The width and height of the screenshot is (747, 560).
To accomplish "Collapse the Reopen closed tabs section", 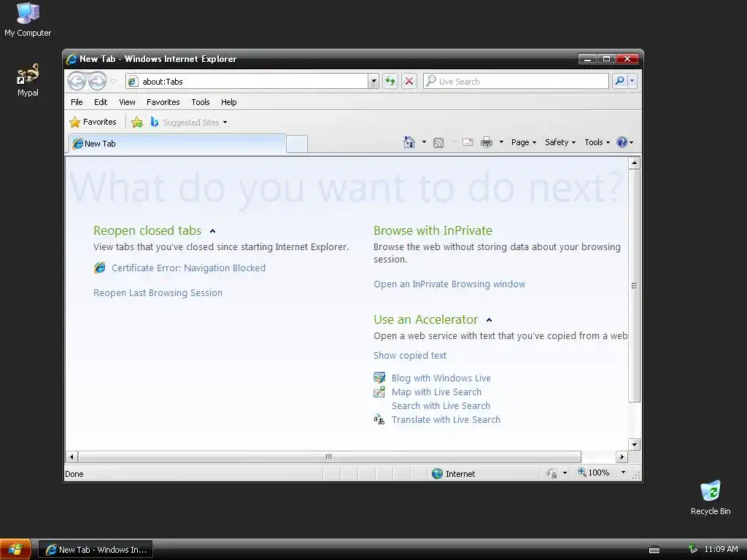I will coord(212,231).
